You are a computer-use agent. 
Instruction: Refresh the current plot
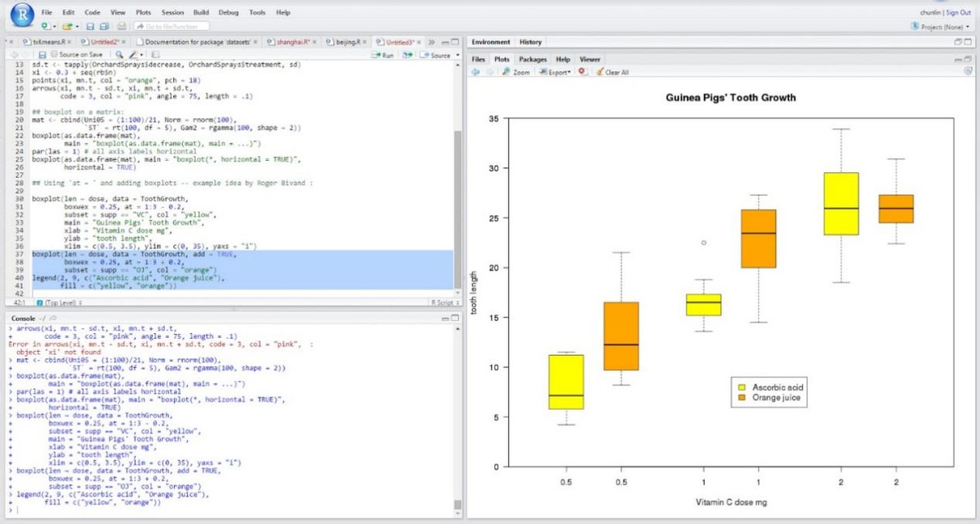968,72
